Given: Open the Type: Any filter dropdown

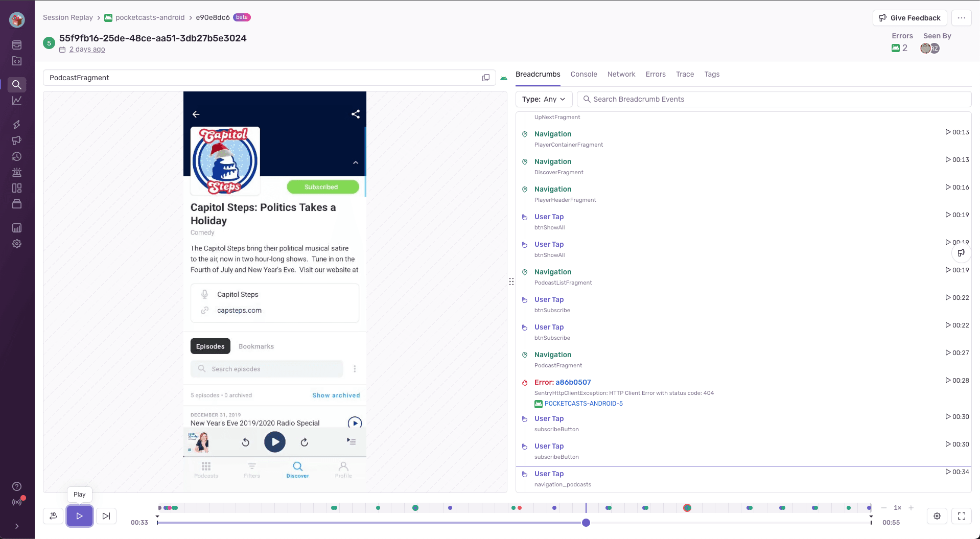Looking at the screenshot, I should click(543, 99).
